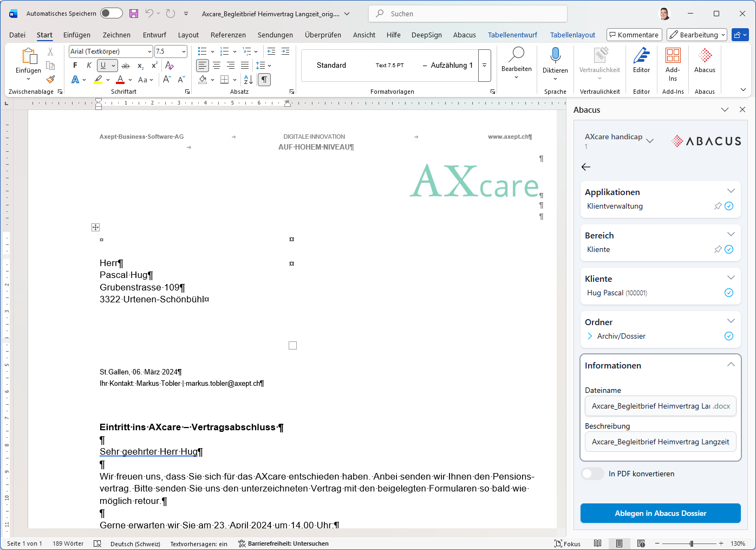Click the table move handle in document
Image resolution: width=756 pixels, height=550 pixels.
tap(96, 228)
